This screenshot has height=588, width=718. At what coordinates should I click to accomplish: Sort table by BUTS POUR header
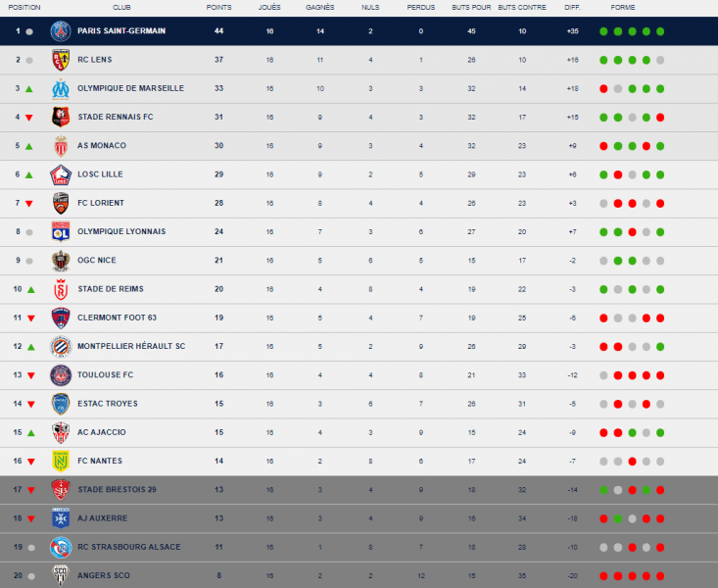(471, 7)
